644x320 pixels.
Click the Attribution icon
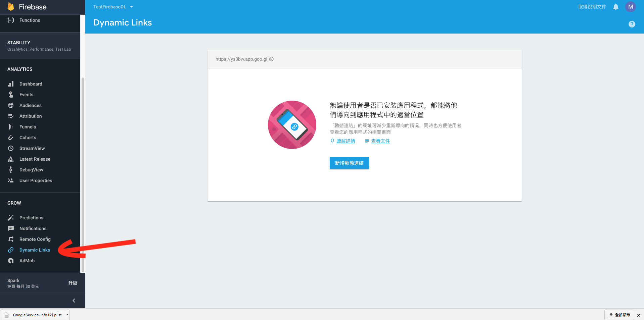click(x=11, y=116)
